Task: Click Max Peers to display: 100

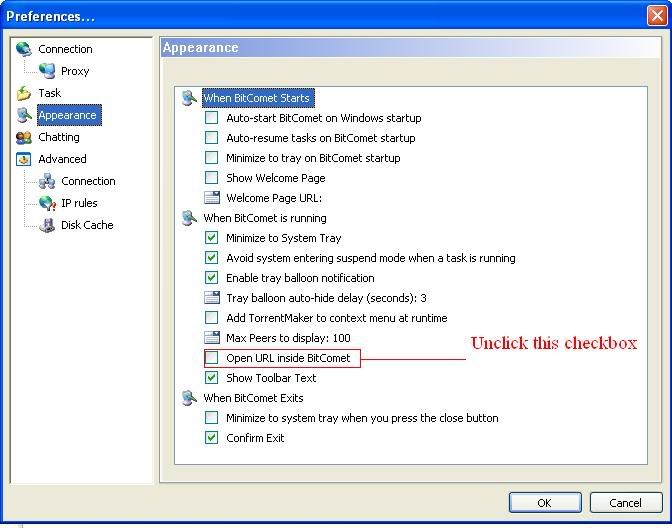Action: [x=288, y=338]
